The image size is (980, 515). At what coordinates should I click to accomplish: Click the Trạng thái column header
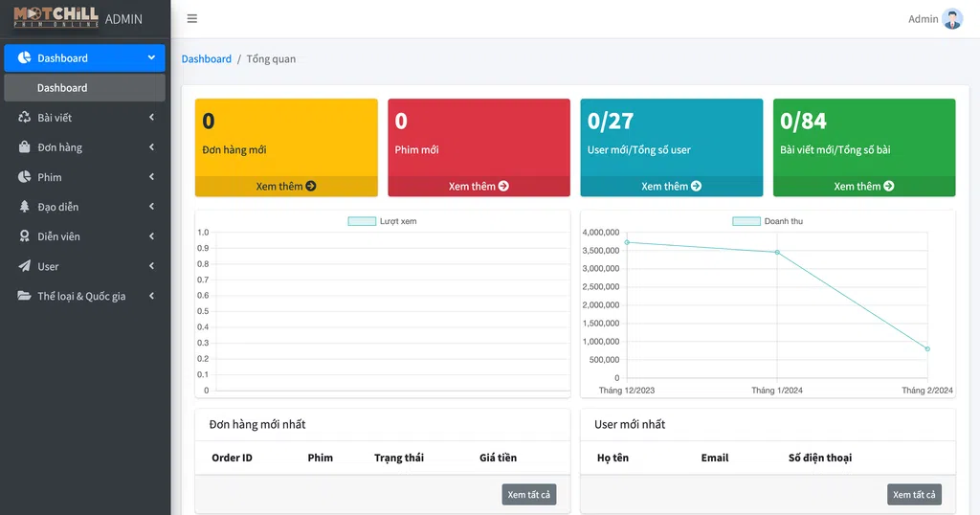[x=399, y=458]
